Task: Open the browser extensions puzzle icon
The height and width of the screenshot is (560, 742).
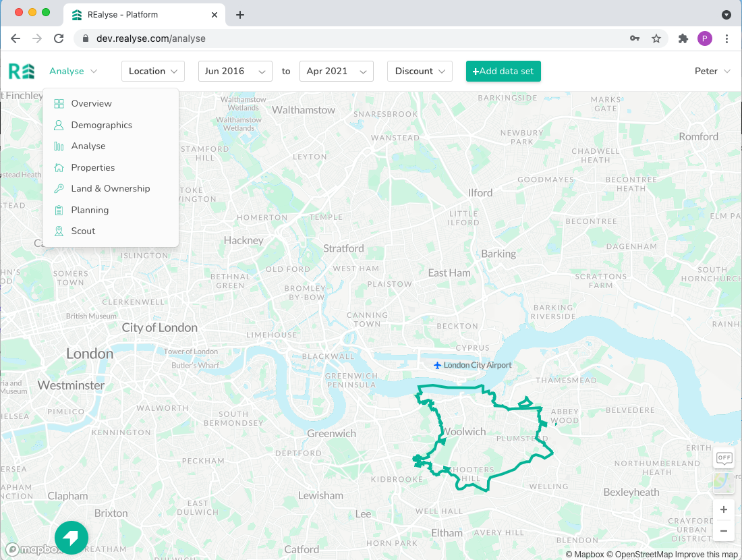Action: click(x=683, y=38)
